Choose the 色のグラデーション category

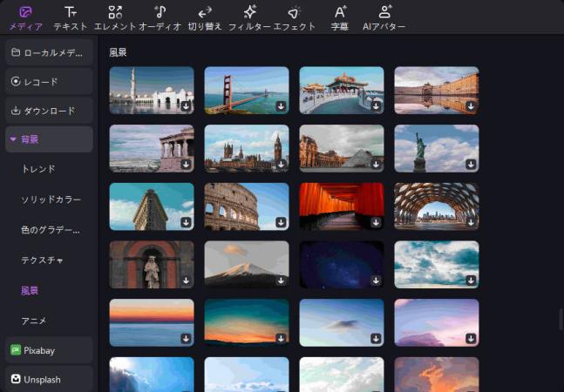point(51,230)
